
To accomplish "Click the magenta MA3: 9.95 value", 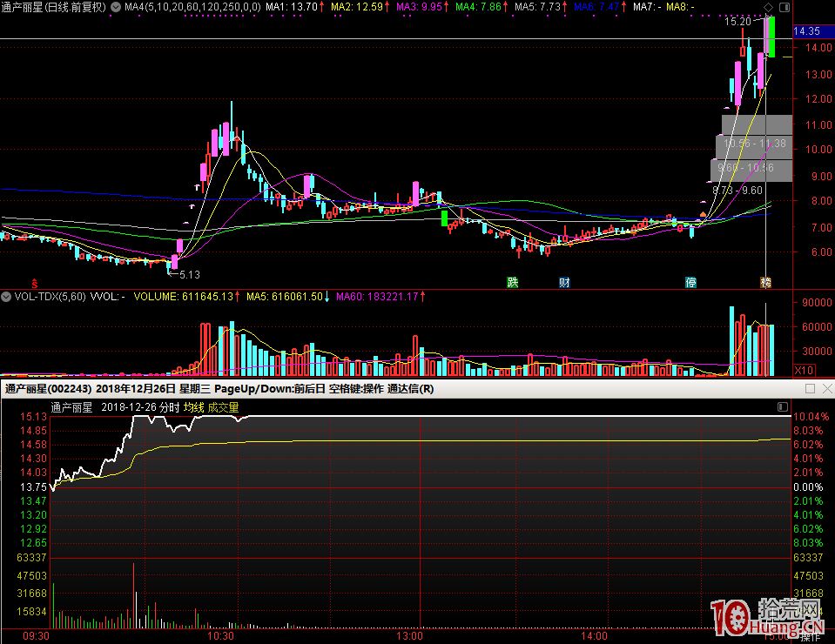I will pyautogui.click(x=419, y=7).
